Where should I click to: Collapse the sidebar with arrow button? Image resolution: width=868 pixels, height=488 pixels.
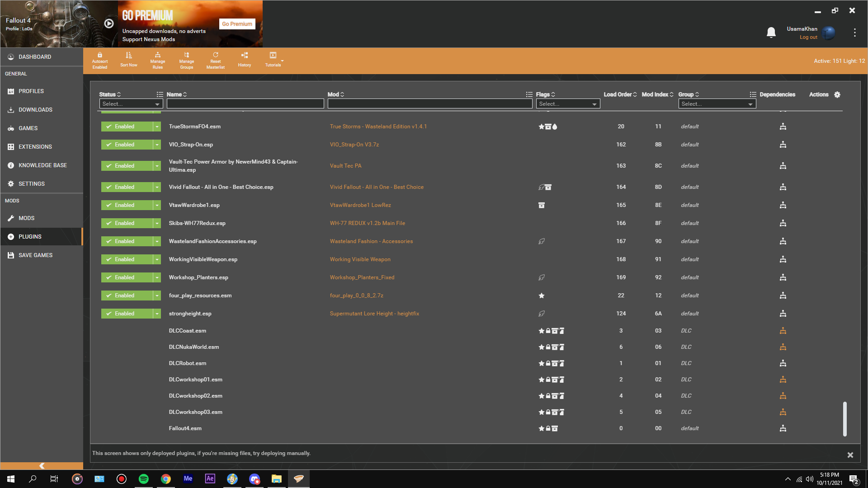coord(42,466)
